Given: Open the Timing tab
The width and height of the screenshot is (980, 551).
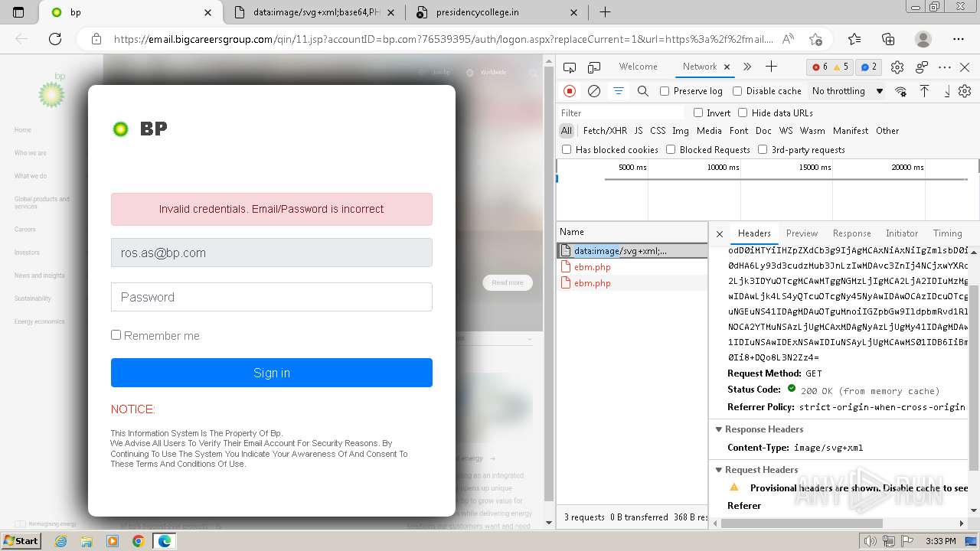Looking at the screenshot, I should point(947,233).
